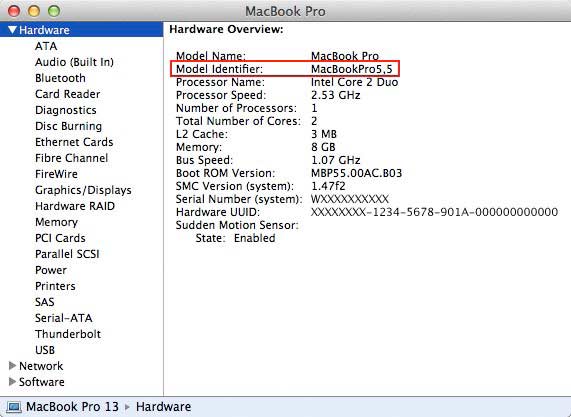Select Thunderbolt entry
Image resolution: width=571 pixels, height=417 pixels.
pyautogui.click(x=68, y=334)
